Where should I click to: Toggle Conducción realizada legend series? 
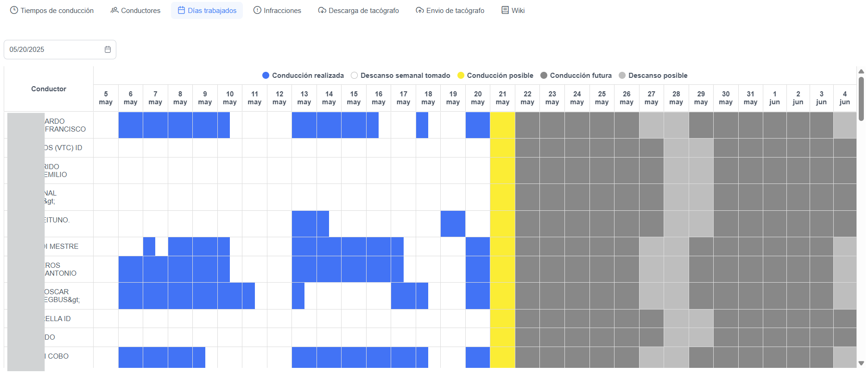[303, 76]
